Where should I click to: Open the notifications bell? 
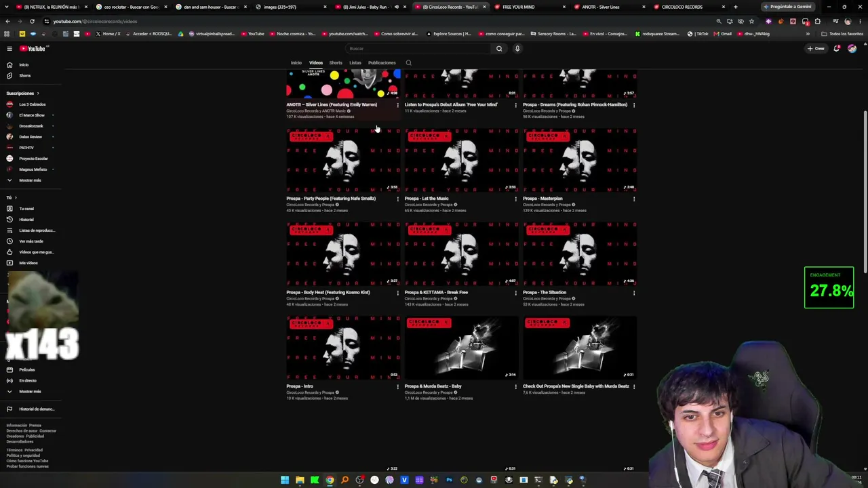[x=837, y=49]
